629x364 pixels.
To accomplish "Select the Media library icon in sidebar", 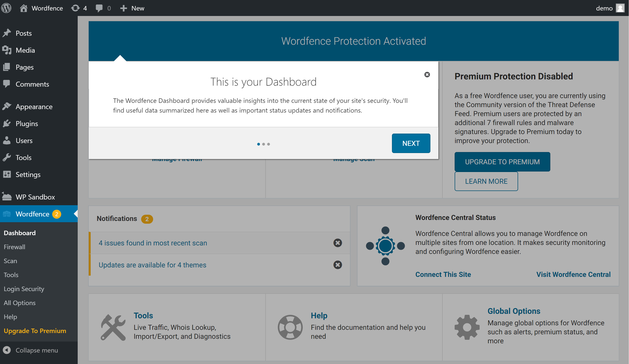I will [7, 50].
